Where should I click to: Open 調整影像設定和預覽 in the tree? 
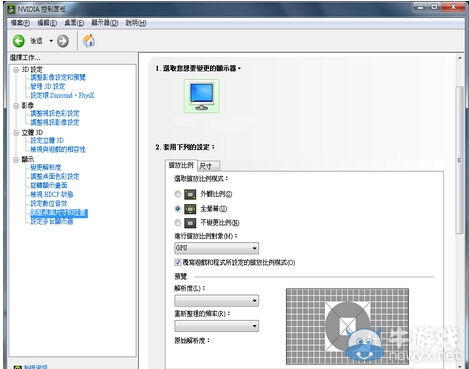(58, 77)
